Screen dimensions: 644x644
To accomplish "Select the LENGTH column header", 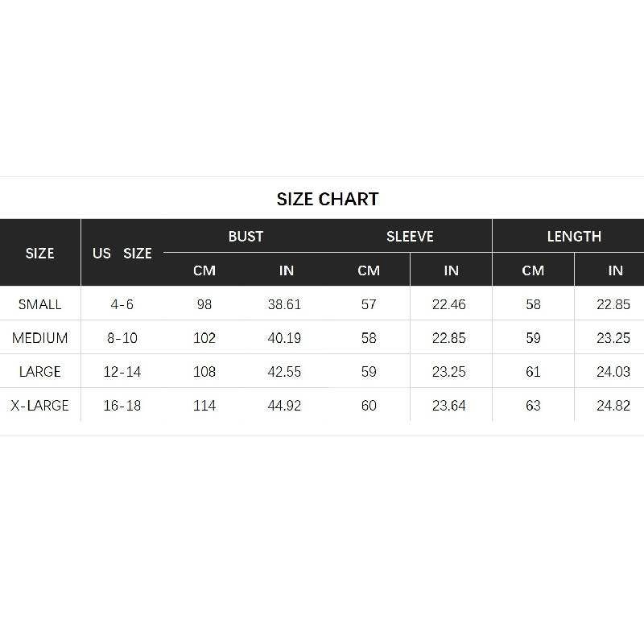I will 574,236.
